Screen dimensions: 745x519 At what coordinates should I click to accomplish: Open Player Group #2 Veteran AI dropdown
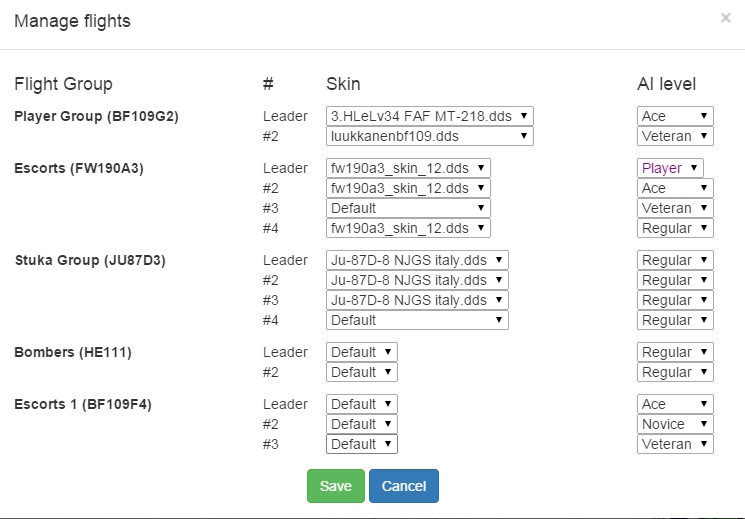tap(675, 136)
